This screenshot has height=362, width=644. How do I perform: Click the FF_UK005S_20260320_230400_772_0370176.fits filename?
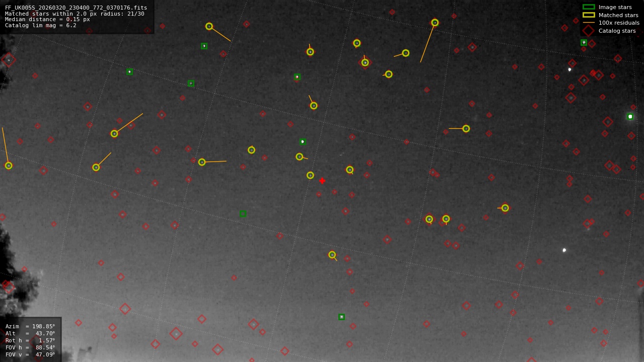click(76, 8)
